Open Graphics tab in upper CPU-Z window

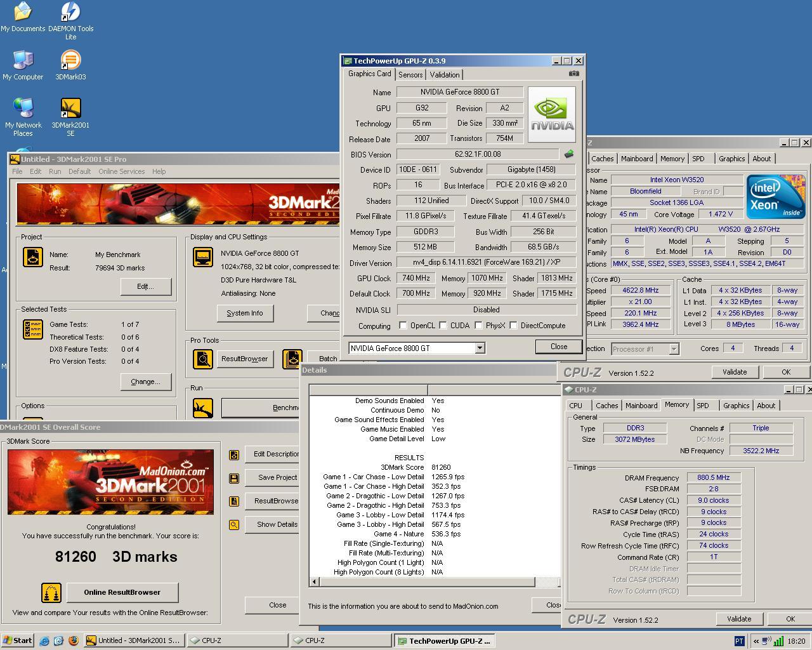731,159
